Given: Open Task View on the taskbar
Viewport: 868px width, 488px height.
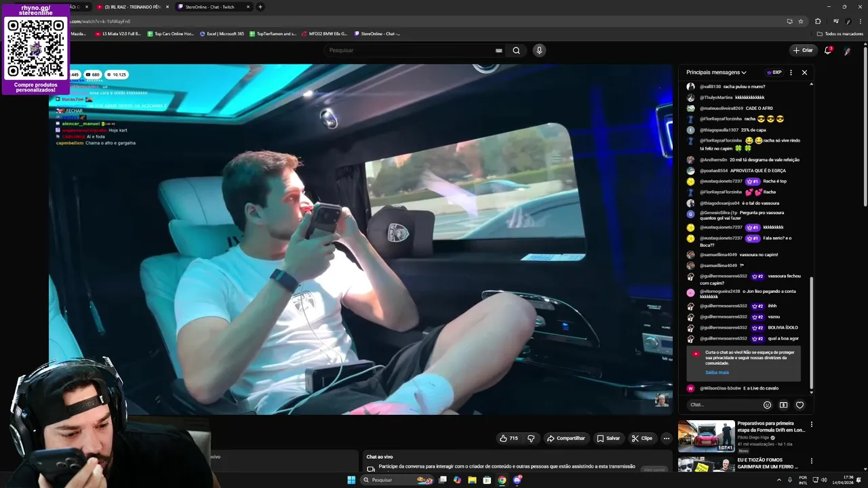Looking at the screenshot, I should click(442, 480).
